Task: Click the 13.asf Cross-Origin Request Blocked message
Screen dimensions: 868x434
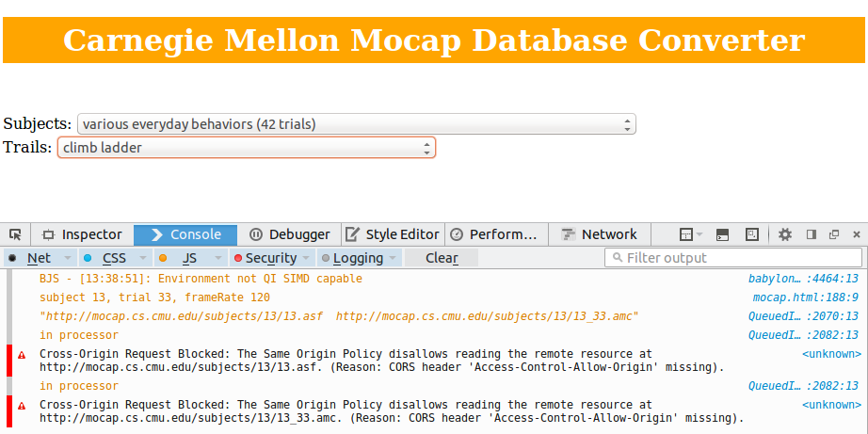Action: point(382,361)
